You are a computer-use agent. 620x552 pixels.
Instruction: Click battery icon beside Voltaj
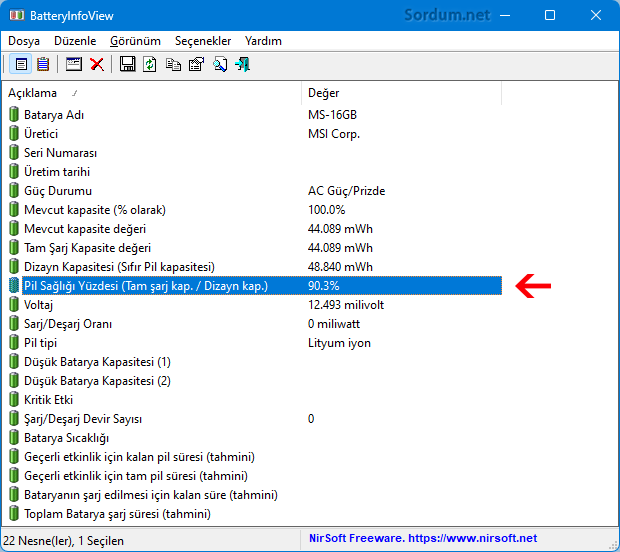pyautogui.click(x=14, y=304)
